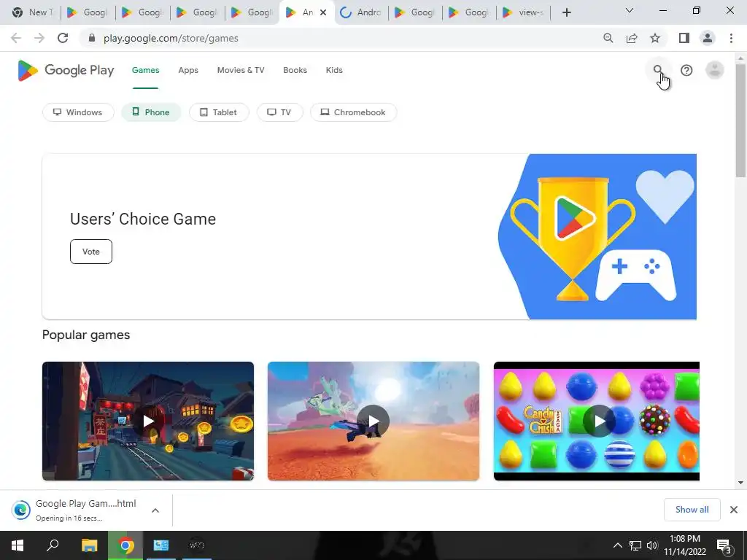This screenshot has height=560, width=747.
Task: Open Chrome's three-dot menu
Action: click(x=731, y=38)
